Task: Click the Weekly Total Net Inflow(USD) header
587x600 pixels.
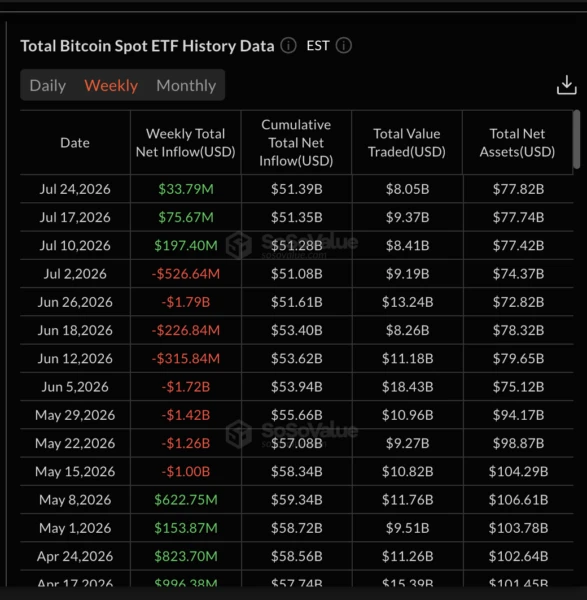Action: click(186, 143)
